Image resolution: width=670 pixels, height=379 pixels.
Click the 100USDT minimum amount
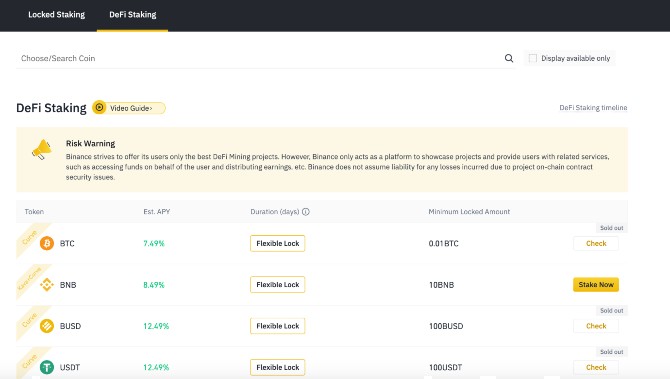coord(446,367)
